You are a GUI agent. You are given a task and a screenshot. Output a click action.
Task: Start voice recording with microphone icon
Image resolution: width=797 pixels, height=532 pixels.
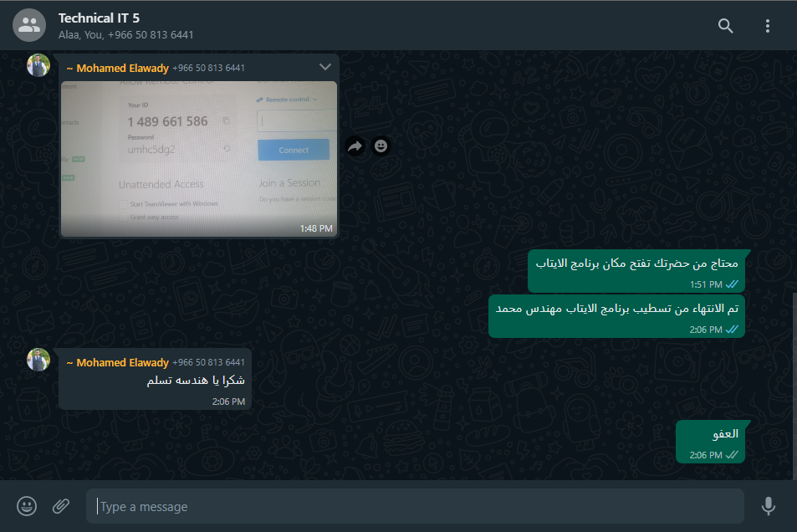click(x=768, y=506)
